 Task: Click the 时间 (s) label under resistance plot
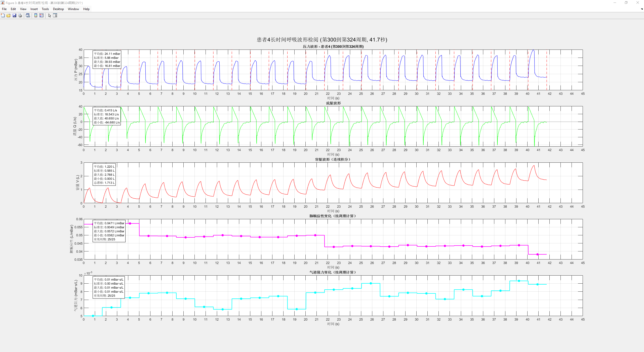point(333,324)
